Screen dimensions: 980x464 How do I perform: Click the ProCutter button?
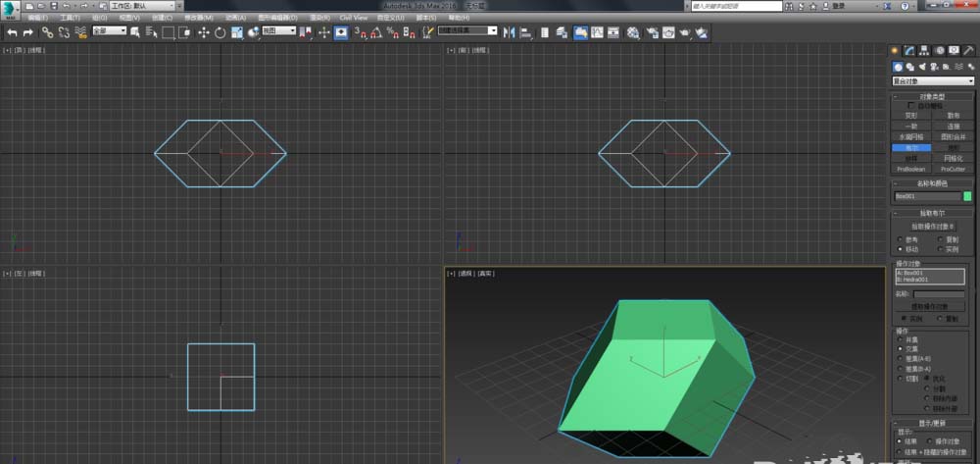[x=954, y=169]
